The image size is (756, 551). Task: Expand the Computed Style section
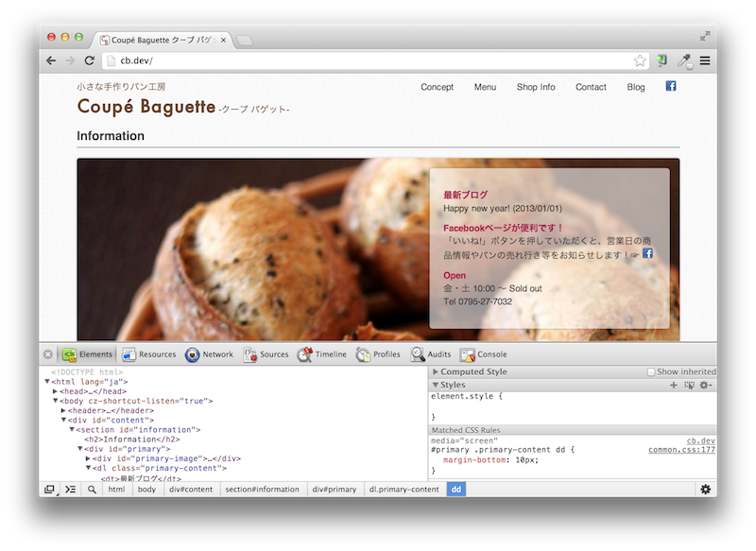coord(436,371)
